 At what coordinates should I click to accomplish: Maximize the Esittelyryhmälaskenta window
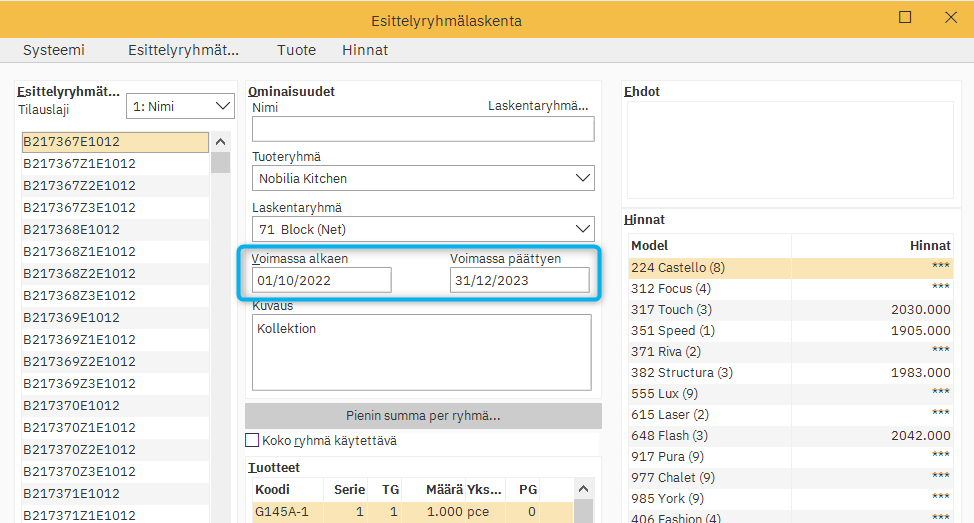(905, 18)
